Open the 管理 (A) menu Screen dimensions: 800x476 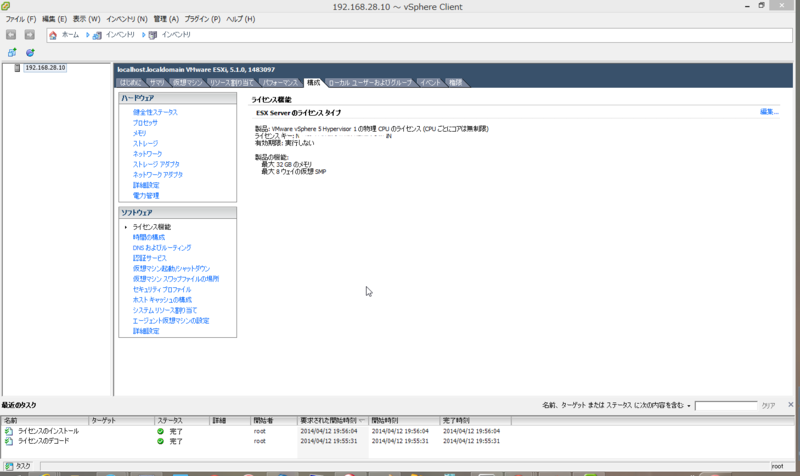[x=166, y=19]
